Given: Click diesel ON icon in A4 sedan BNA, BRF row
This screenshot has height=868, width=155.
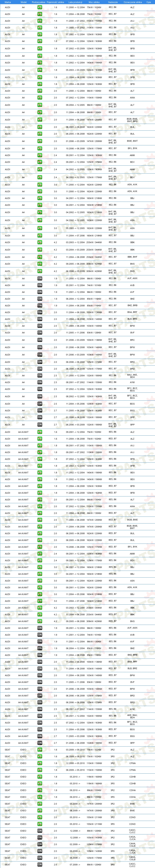Looking at the screenshot, I should pos(40,312).
